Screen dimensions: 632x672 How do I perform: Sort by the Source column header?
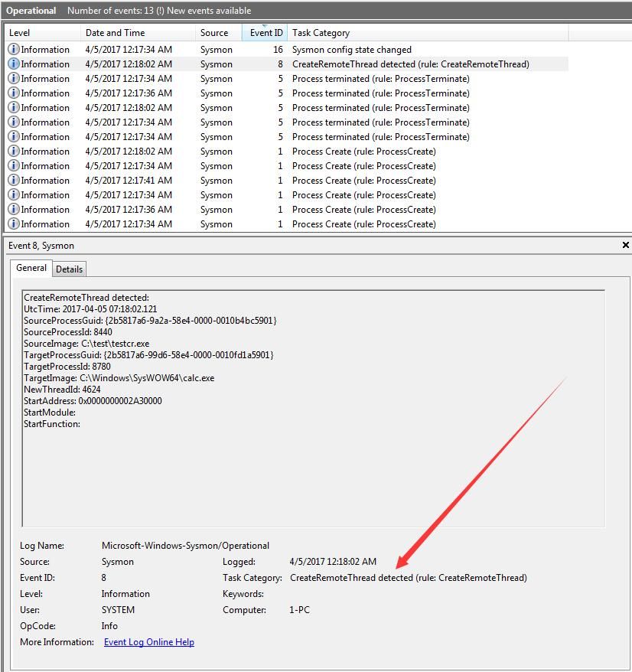click(219, 33)
